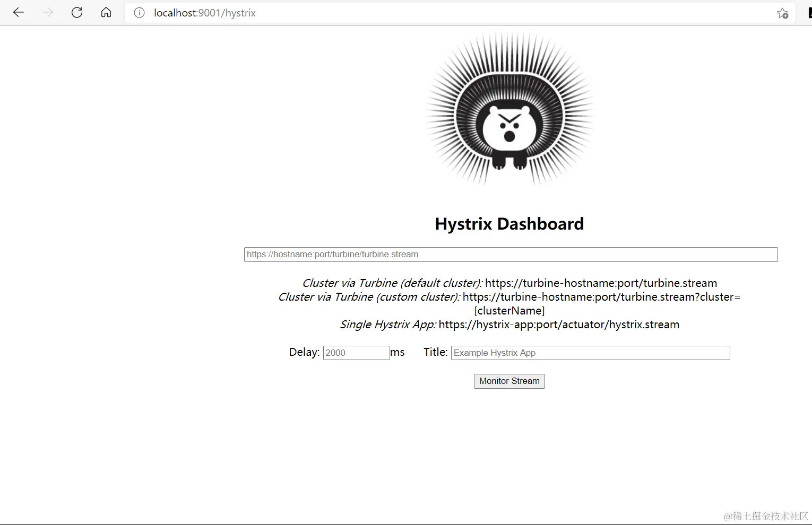The height and width of the screenshot is (525, 812).
Task: Click the [clusterName] placeholder text
Action: pos(509,311)
